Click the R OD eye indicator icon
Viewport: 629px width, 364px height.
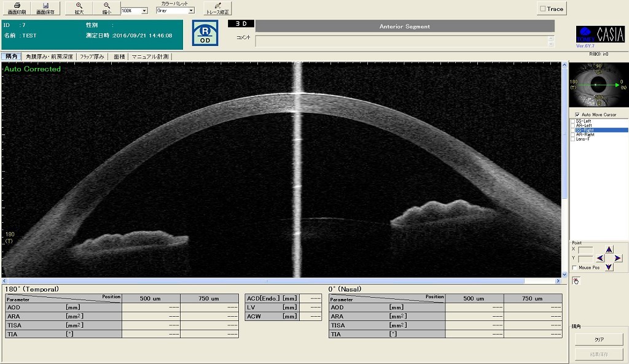205,33
